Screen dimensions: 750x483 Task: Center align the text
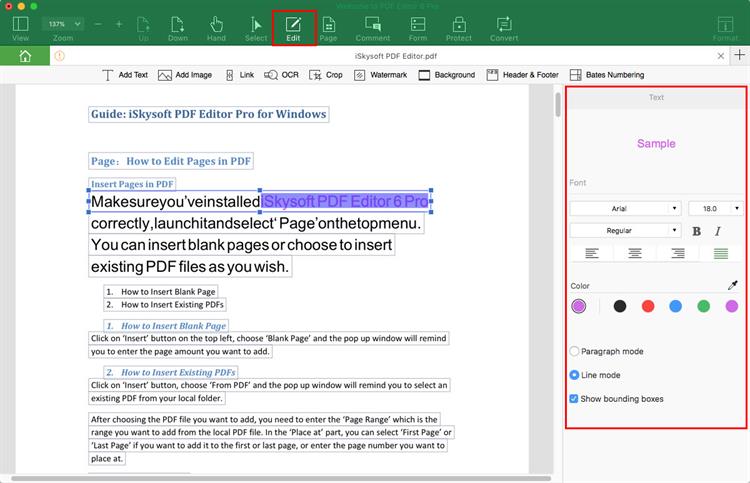(635, 253)
